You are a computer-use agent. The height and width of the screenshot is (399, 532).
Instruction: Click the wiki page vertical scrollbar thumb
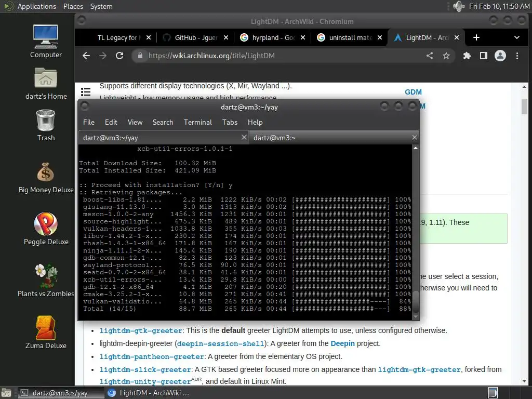pyautogui.click(x=525, y=106)
